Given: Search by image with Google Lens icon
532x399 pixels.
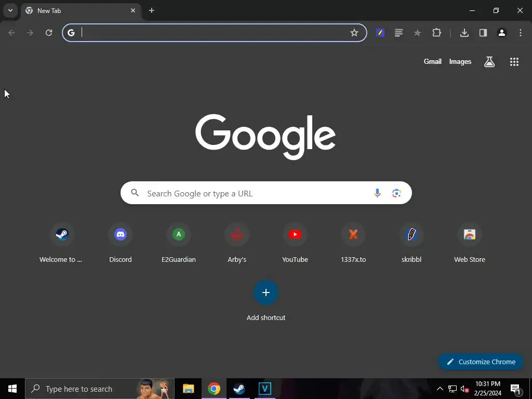Looking at the screenshot, I should tap(396, 193).
